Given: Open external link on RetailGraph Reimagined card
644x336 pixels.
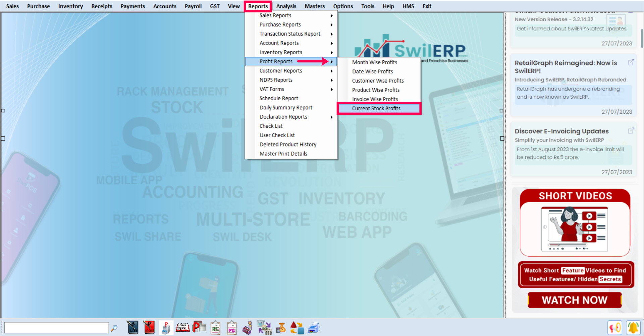Looking at the screenshot, I should tap(631, 62).
